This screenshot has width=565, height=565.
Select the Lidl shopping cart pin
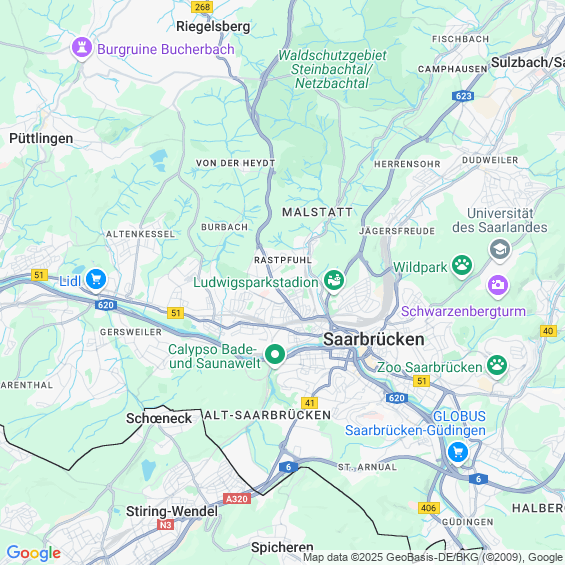click(x=96, y=280)
